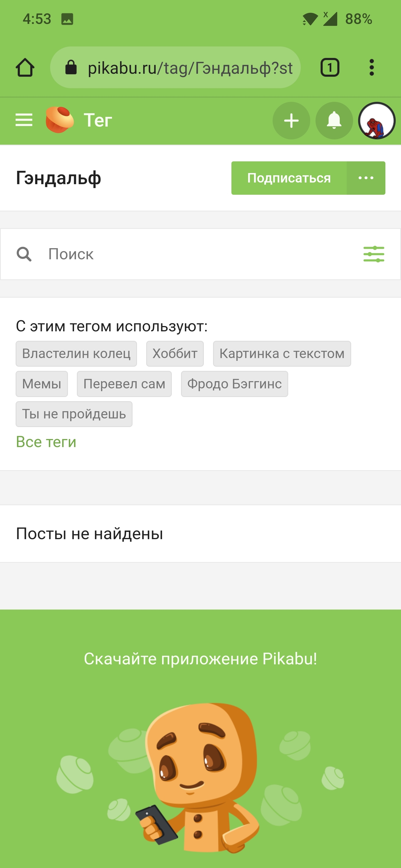Click the Поиск search field

(200, 254)
